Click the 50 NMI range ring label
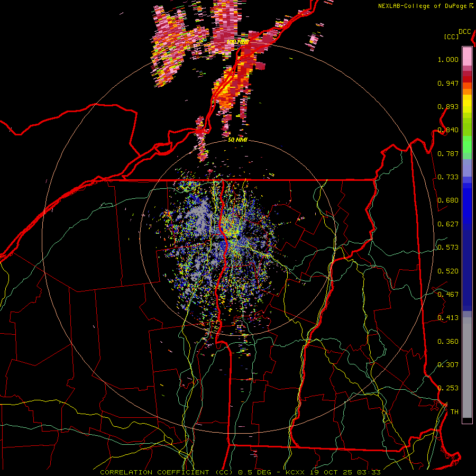 pyautogui.click(x=237, y=140)
